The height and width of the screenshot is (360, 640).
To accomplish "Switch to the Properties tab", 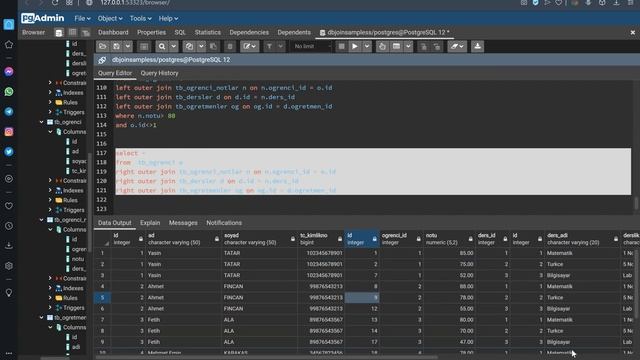I will pyautogui.click(x=151, y=32).
